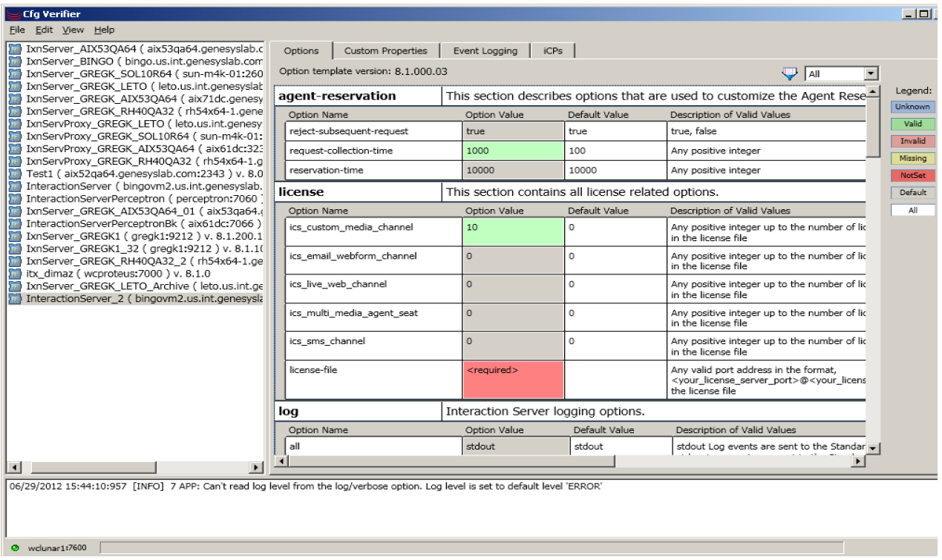The height and width of the screenshot is (560, 942).
Task: Click the green connection status icon for wclunar1:7600
Action: coord(16,548)
